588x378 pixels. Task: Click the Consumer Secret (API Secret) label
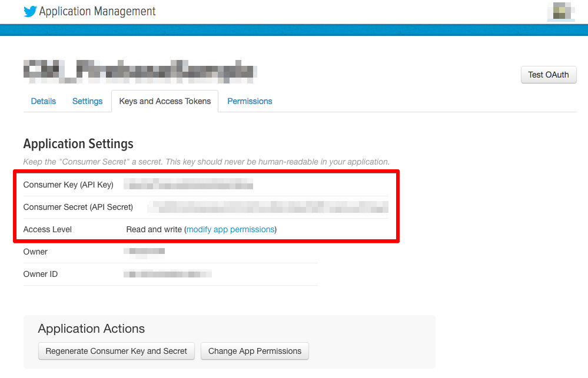(x=78, y=207)
